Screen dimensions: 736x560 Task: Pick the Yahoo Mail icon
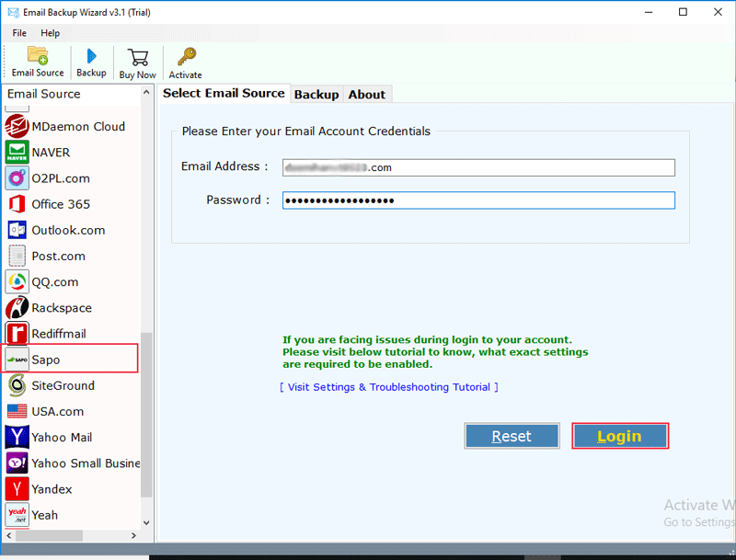coord(17,437)
